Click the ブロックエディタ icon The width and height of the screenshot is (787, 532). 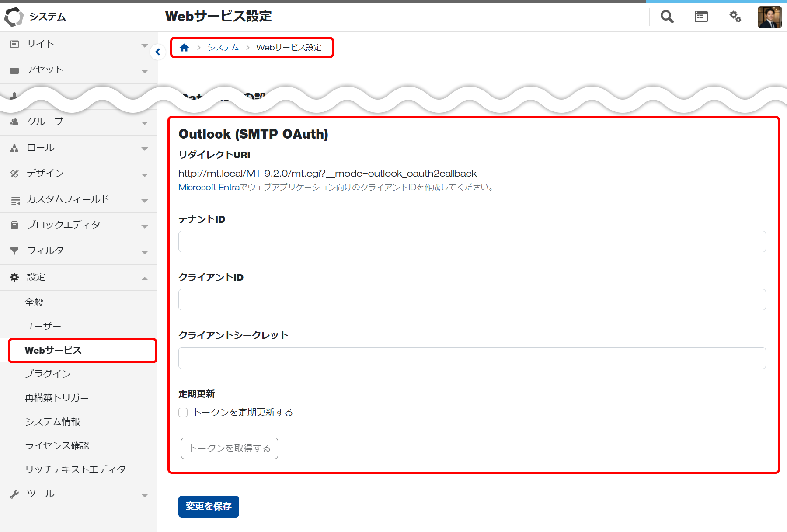[14, 225]
